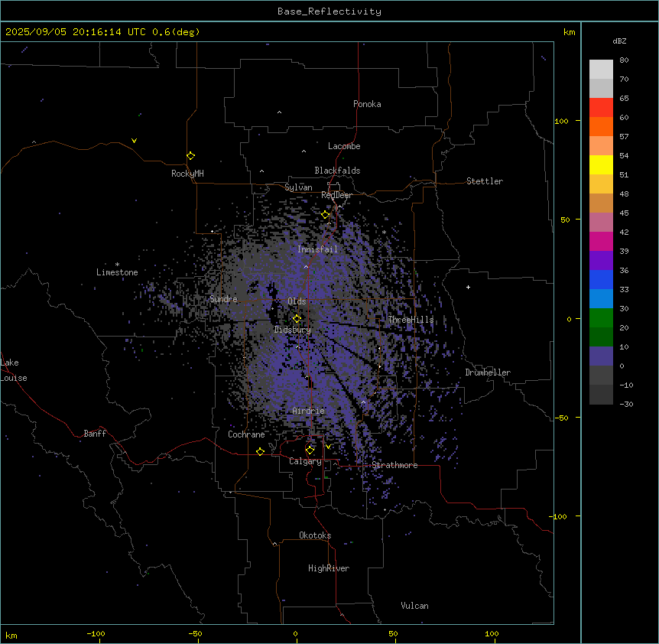The width and height of the screenshot is (659, 644).
Task: Click the Limestone label
Action: point(117,272)
